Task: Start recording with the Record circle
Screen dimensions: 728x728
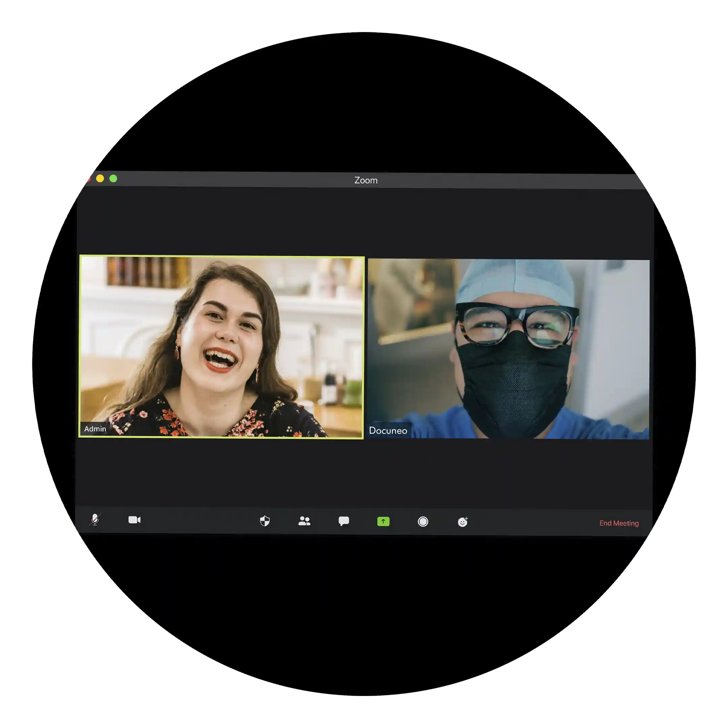Action: pyautogui.click(x=423, y=521)
